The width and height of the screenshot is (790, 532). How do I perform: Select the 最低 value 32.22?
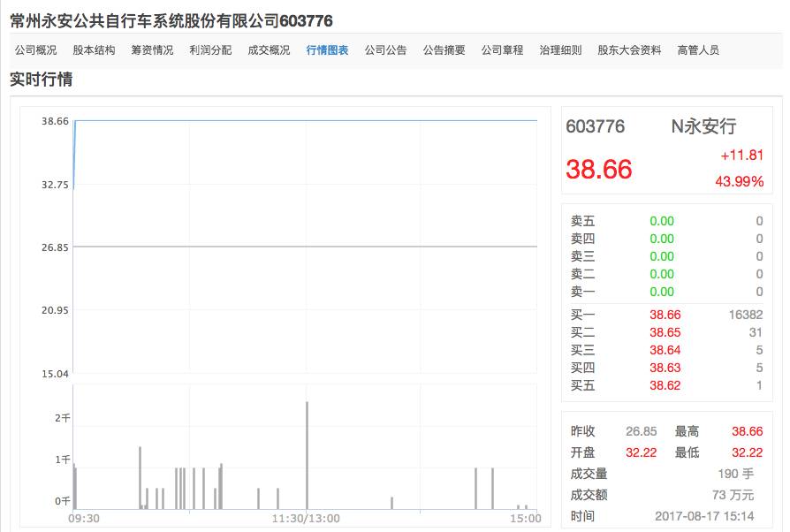point(748,452)
